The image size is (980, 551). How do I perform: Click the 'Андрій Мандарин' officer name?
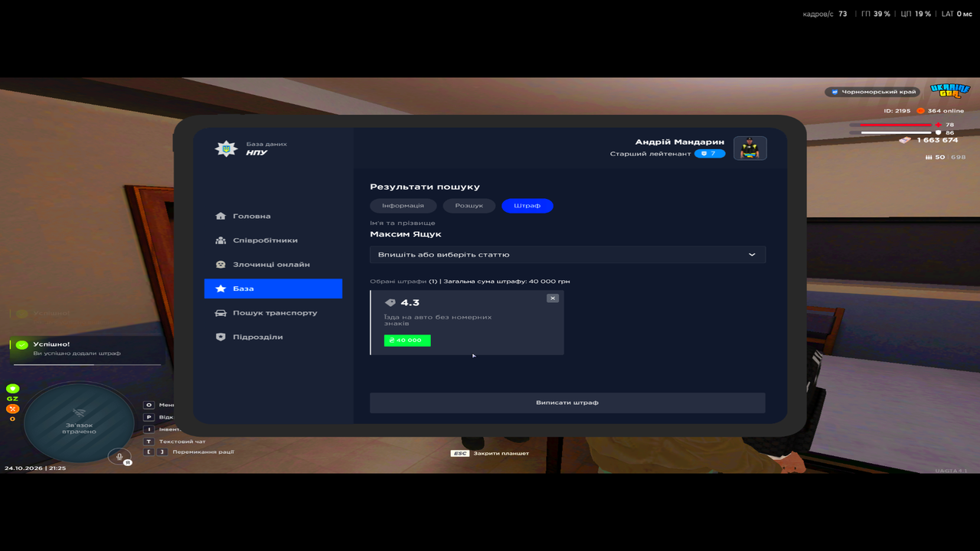680,142
